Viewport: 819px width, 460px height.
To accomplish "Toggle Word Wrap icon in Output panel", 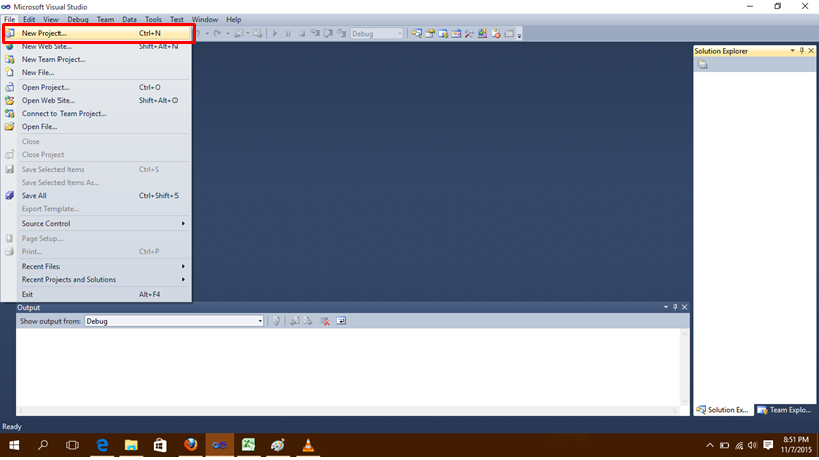I will [x=341, y=321].
